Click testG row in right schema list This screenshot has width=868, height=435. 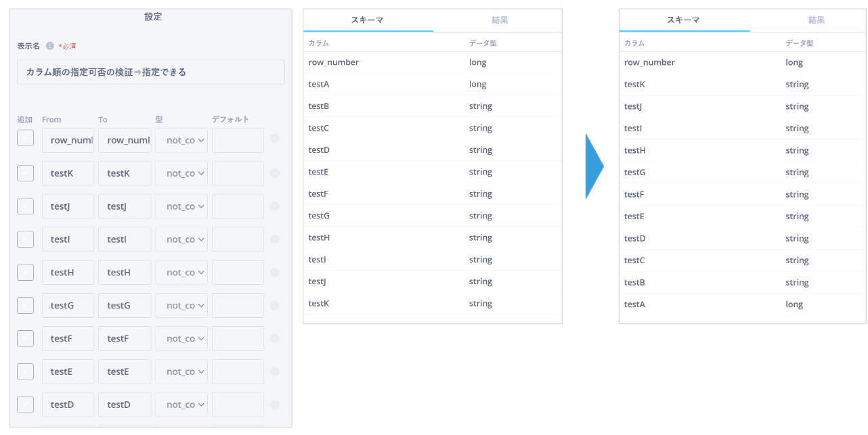(743, 173)
